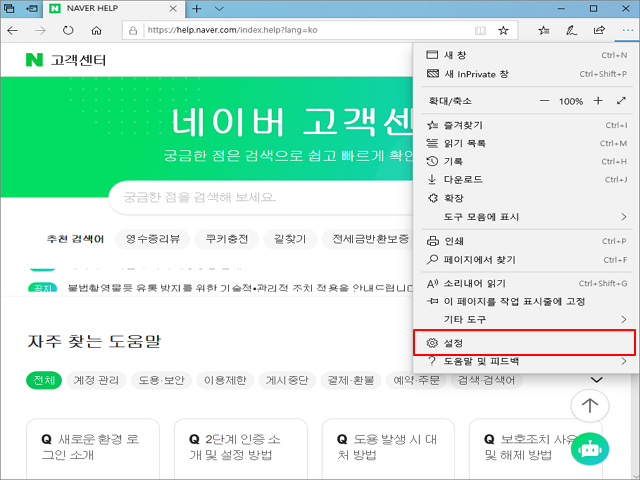Open 보호조치 사유 및 해제 방법 card

tap(536, 449)
